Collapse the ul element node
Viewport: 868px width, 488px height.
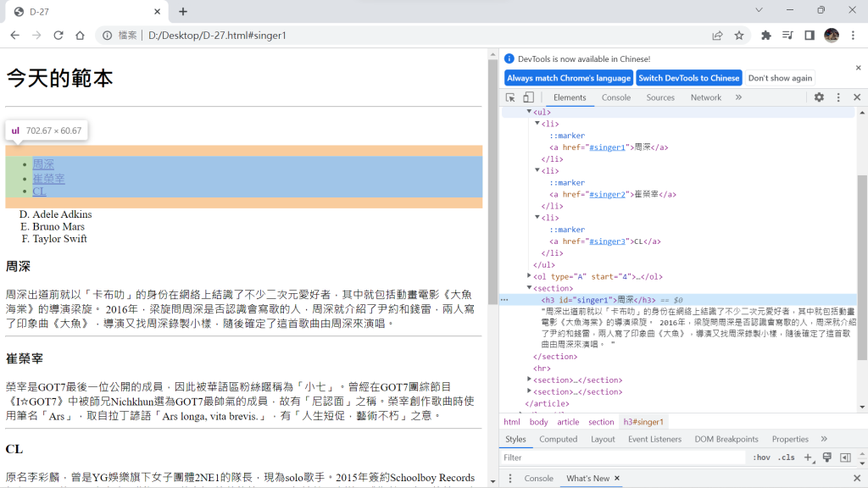(529, 112)
